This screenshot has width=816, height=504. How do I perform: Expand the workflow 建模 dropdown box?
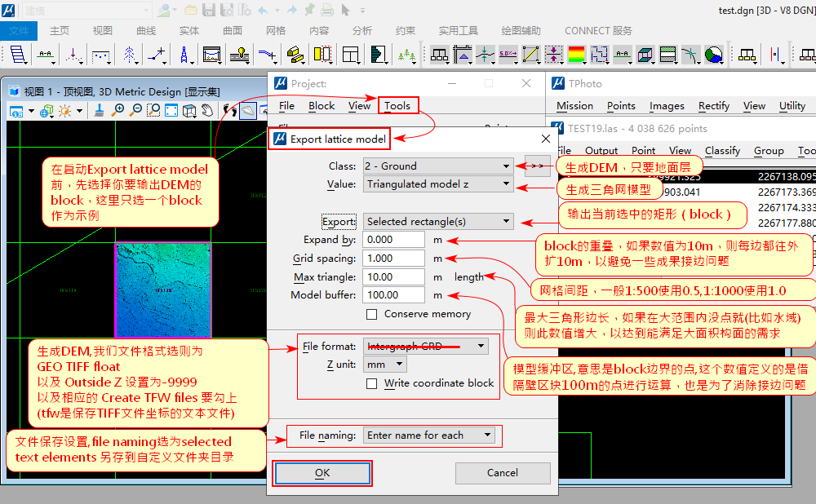point(87,11)
